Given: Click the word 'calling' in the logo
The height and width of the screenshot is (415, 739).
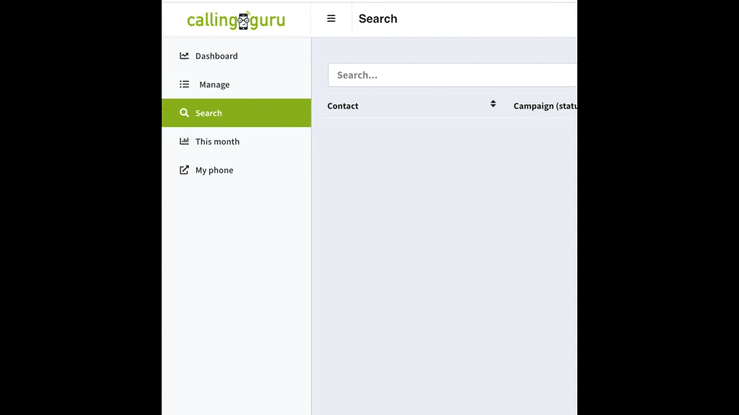Looking at the screenshot, I should click(212, 20).
